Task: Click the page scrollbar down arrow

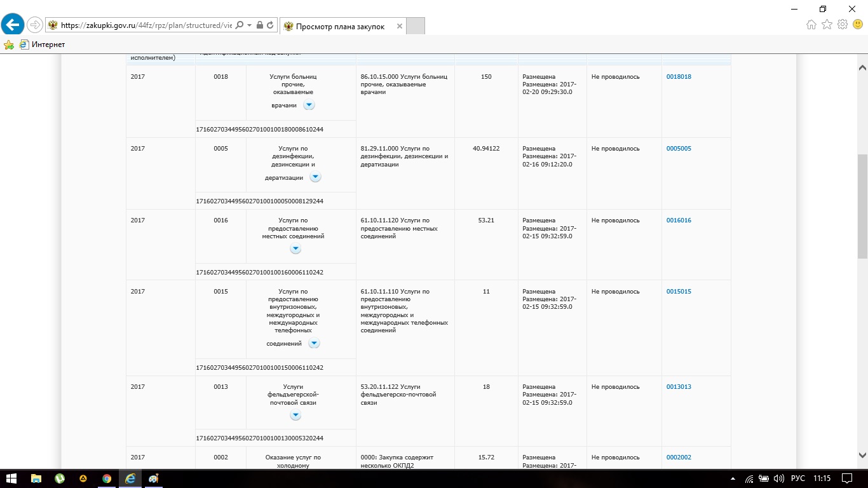Action: tap(862, 455)
